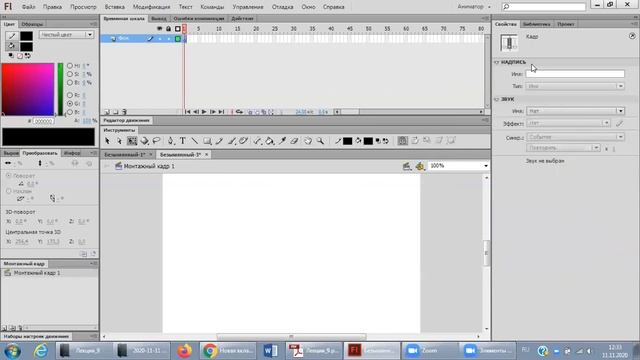Select the Pen tool
640x360 pixels.
(x=171, y=141)
